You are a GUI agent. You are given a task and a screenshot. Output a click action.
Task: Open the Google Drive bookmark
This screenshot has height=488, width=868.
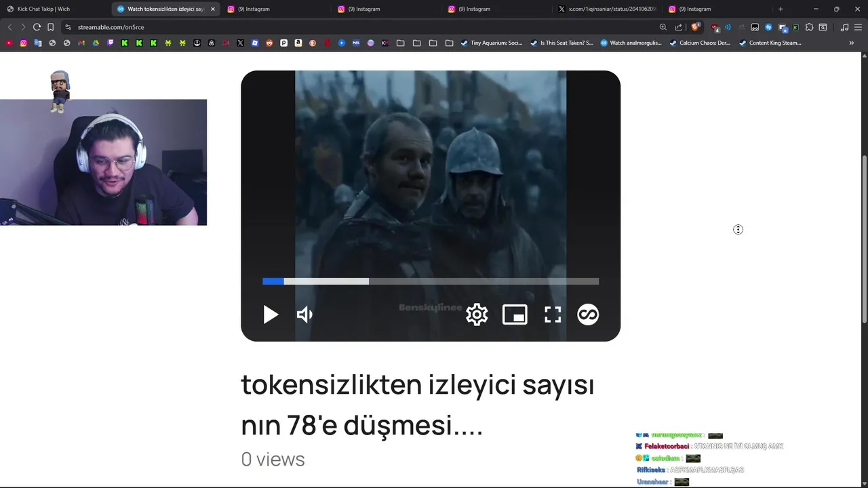[x=96, y=43]
